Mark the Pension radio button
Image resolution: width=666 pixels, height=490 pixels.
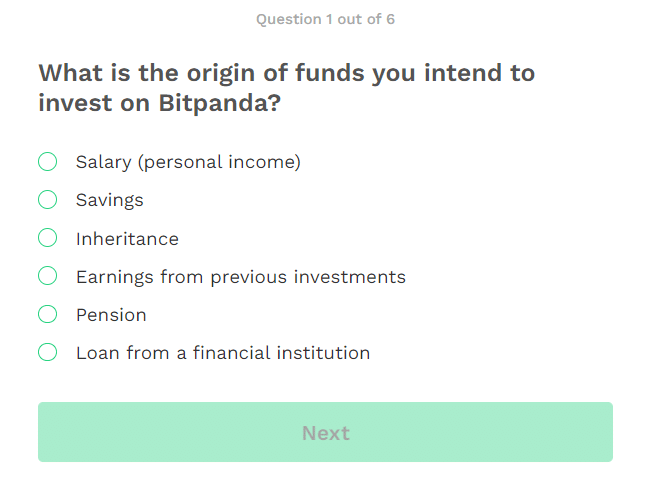coord(48,314)
